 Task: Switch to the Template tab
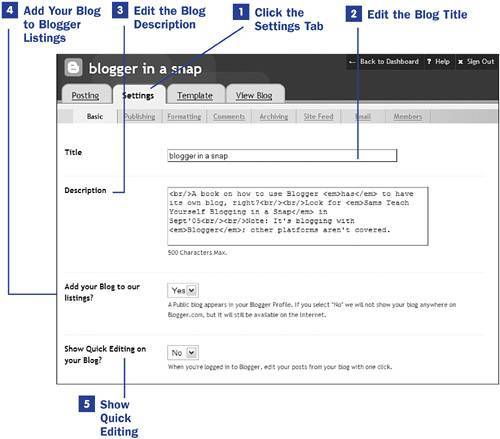coord(195,95)
